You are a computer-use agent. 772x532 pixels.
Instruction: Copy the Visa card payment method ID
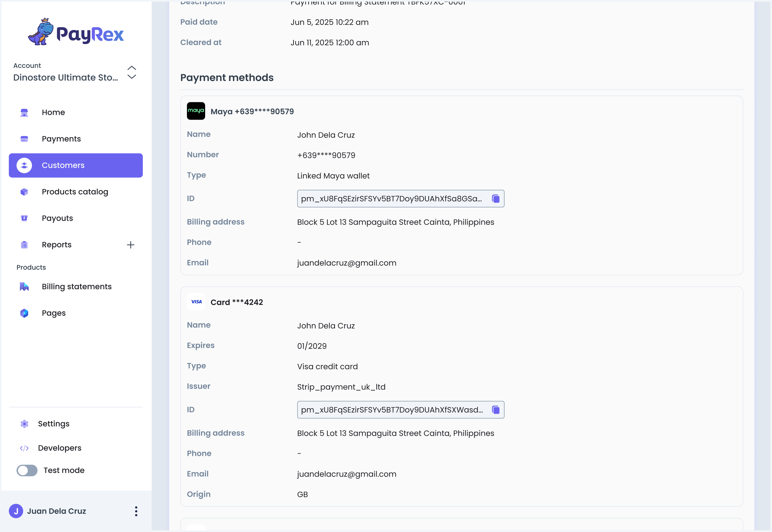click(495, 410)
